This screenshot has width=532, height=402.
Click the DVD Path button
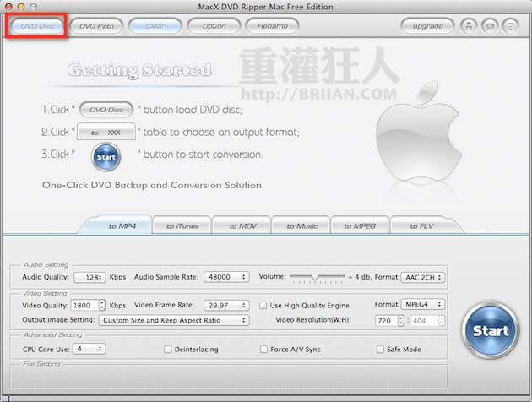pos(96,26)
